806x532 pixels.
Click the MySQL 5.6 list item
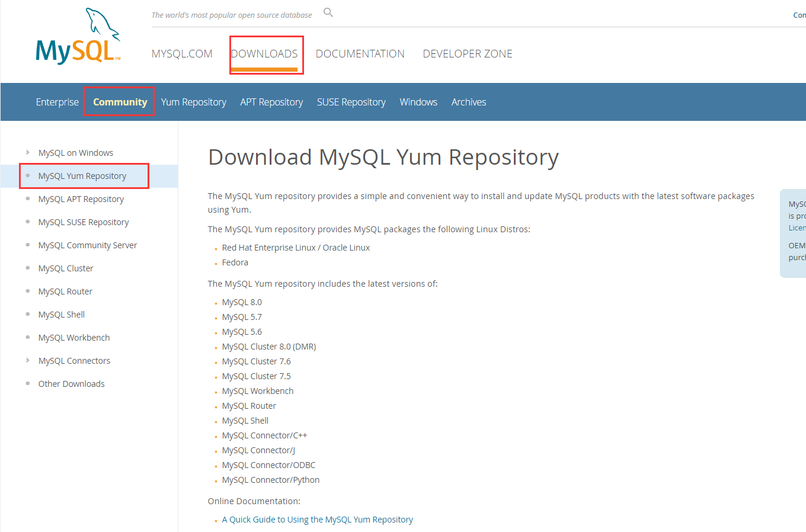click(242, 332)
